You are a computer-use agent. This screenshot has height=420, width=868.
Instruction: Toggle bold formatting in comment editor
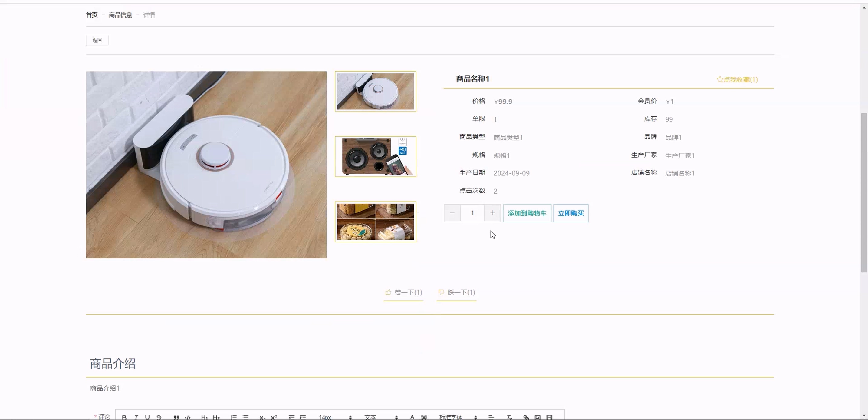[x=124, y=417]
